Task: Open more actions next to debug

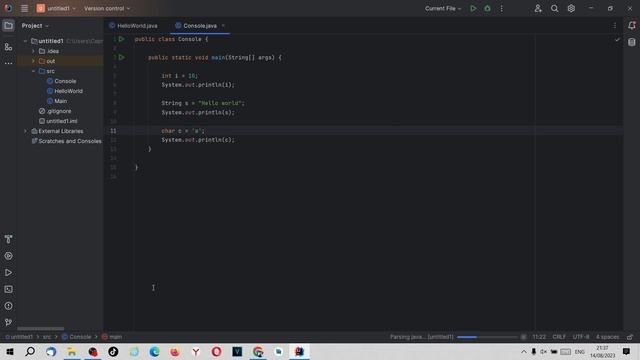Action: coord(502,8)
